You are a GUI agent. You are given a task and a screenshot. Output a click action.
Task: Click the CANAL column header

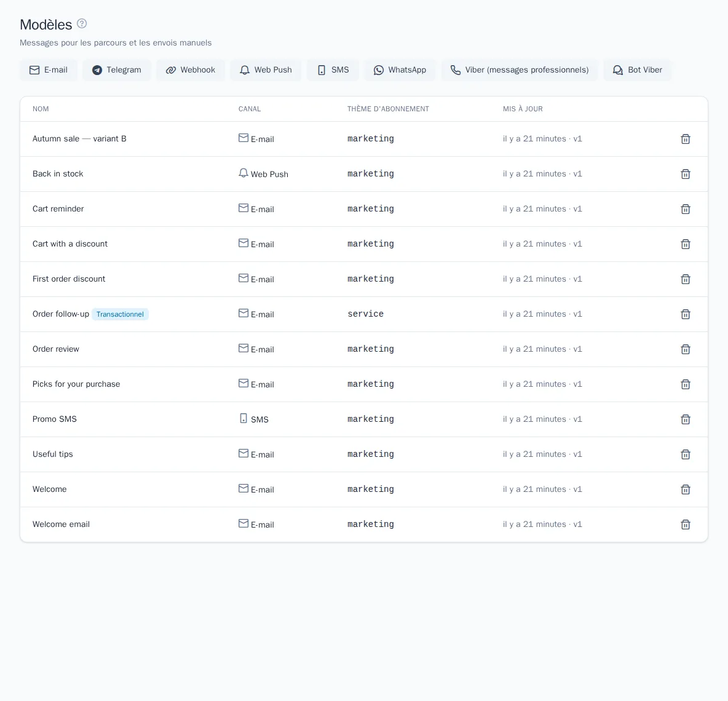(x=250, y=109)
